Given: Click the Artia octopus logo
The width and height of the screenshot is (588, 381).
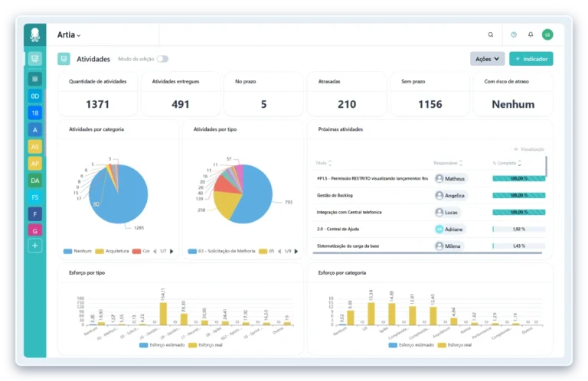Looking at the screenshot, I should tap(34, 34).
